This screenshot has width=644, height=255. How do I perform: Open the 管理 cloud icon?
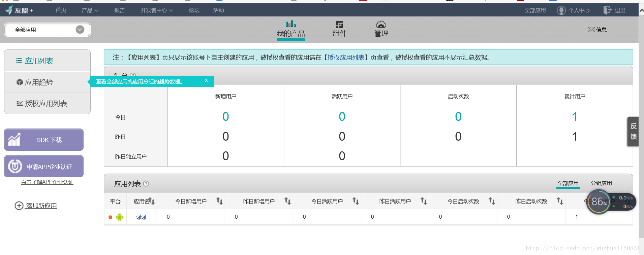[x=381, y=24]
